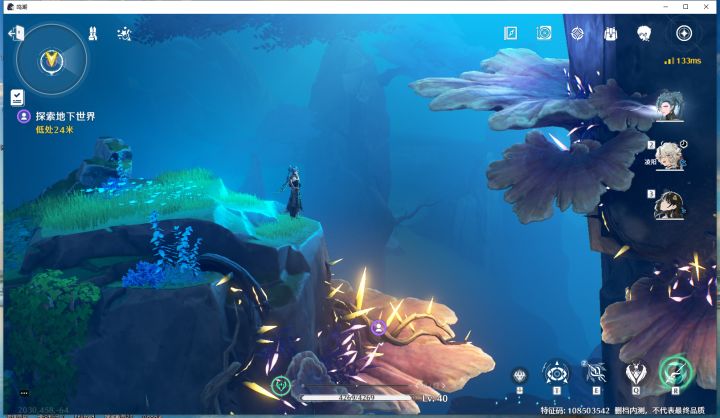Open the circular minimap
This screenshot has height=418, width=720.
[51, 60]
